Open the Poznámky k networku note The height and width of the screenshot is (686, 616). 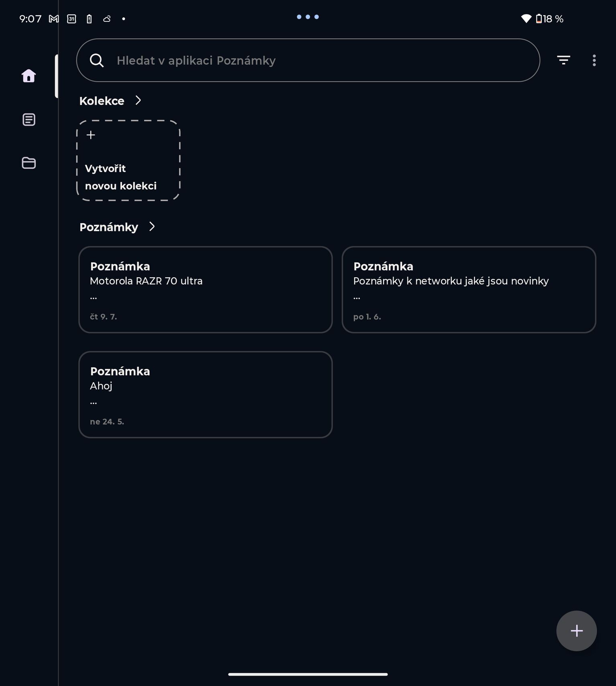469,289
